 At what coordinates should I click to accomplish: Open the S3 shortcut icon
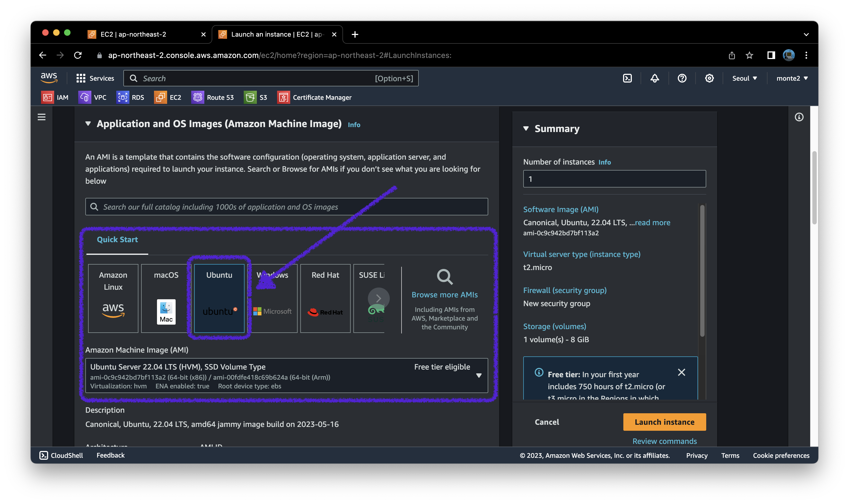pyautogui.click(x=250, y=98)
